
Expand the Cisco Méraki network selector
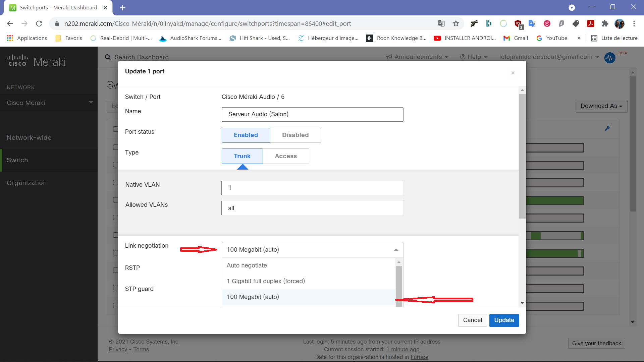[49, 103]
